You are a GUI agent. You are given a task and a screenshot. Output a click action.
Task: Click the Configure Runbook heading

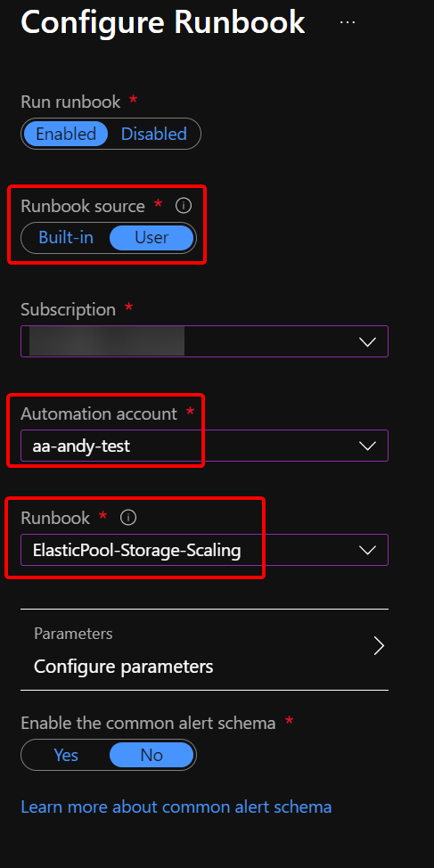(x=163, y=22)
